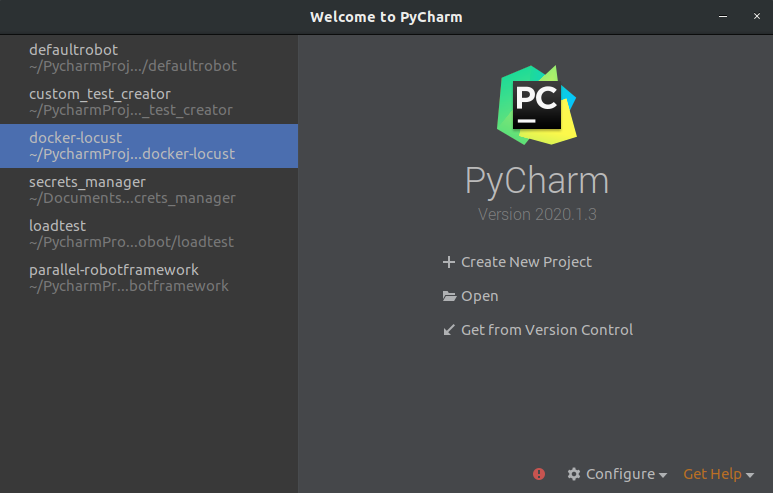This screenshot has height=493, width=773.
Task: Open the defaultrobot recent project
Action: click(x=149, y=58)
